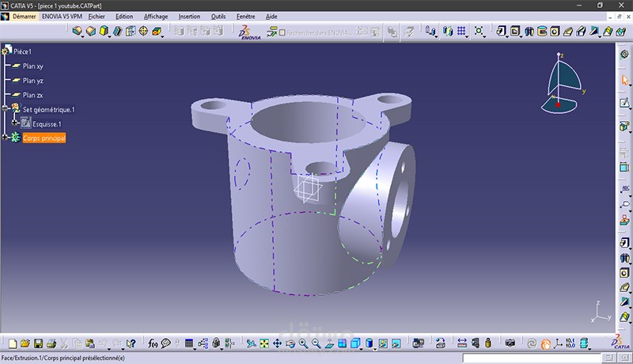Open the Outils menu
Image resolution: width=633 pixels, height=364 pixels.
coord(218,17)
